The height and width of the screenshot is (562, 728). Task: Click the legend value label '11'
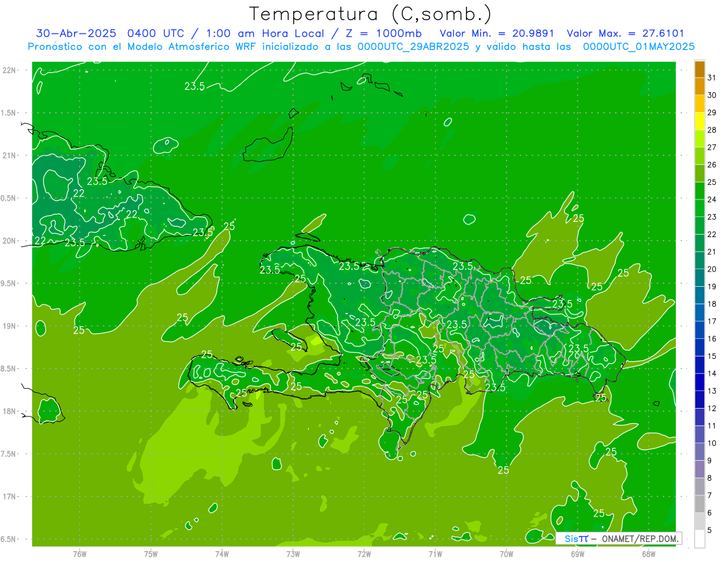pyautogui.click(x=712, y=426)
